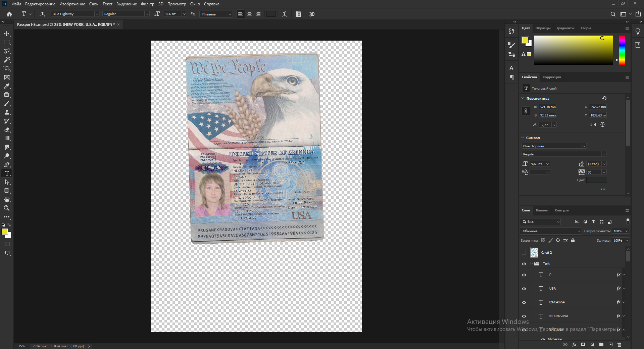Viewport: 644px width, 349px height.
Task: Open font size dropdown in options bar
Action: (x=184, y=14)
